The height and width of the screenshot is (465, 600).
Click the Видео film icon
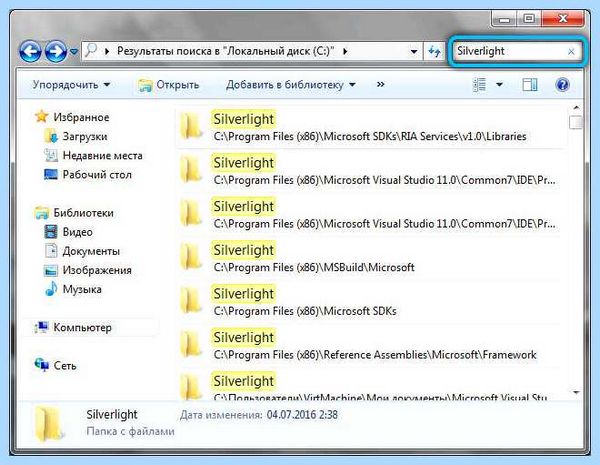(x=51, y=232)
